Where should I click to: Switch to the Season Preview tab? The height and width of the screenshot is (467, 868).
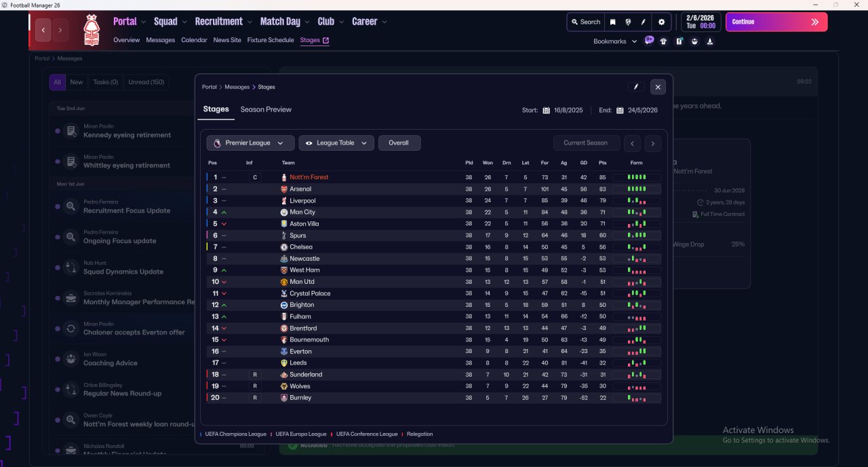coord(266,109)
